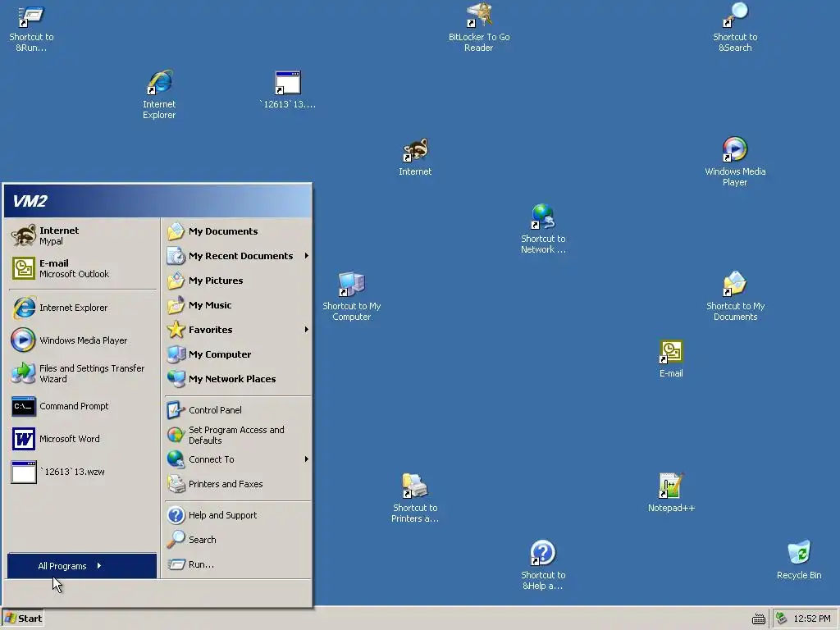Open My Pictures folder from Start menu
This screenshot has height=630, width=840.
pyautogui.click(x=238, y=281)
